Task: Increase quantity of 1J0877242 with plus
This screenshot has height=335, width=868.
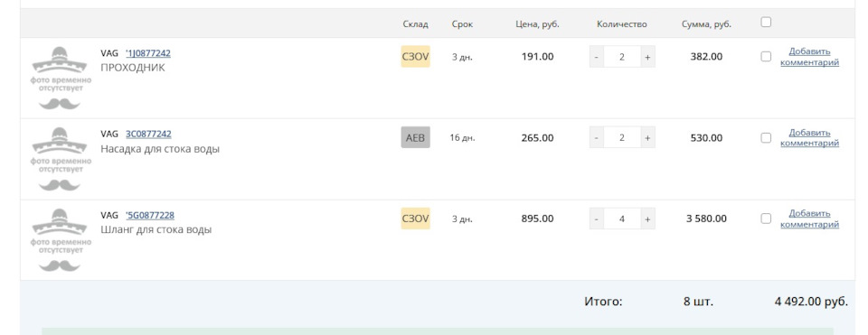Action: pos(647,56)
